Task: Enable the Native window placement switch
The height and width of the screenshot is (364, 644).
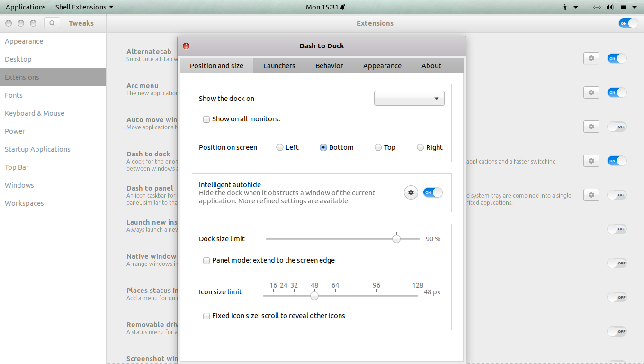Action: click(x=617, y=263)
